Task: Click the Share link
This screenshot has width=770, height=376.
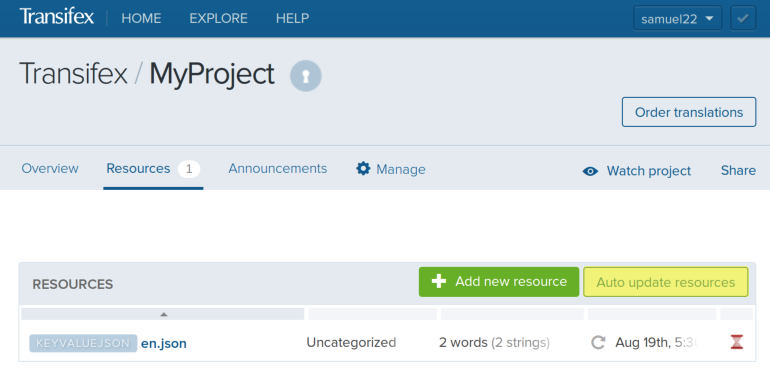Action: tap(738, 171)
